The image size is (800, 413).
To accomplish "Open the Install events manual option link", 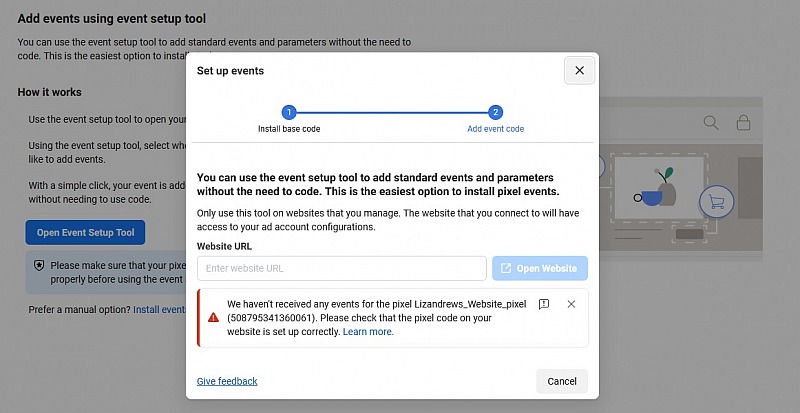I will [159, 309].
